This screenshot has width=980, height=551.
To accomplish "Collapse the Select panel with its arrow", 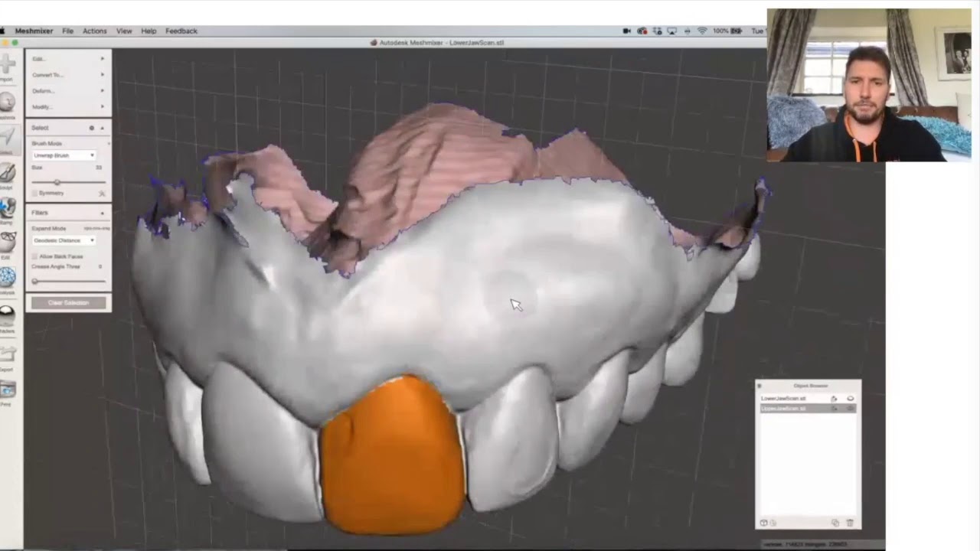I will (103, 128).
